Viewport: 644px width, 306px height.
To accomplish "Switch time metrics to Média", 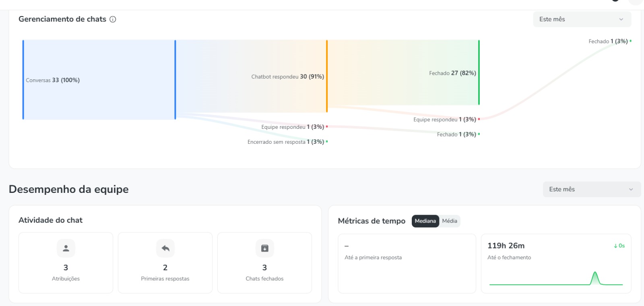I will [x=450, y=221].
